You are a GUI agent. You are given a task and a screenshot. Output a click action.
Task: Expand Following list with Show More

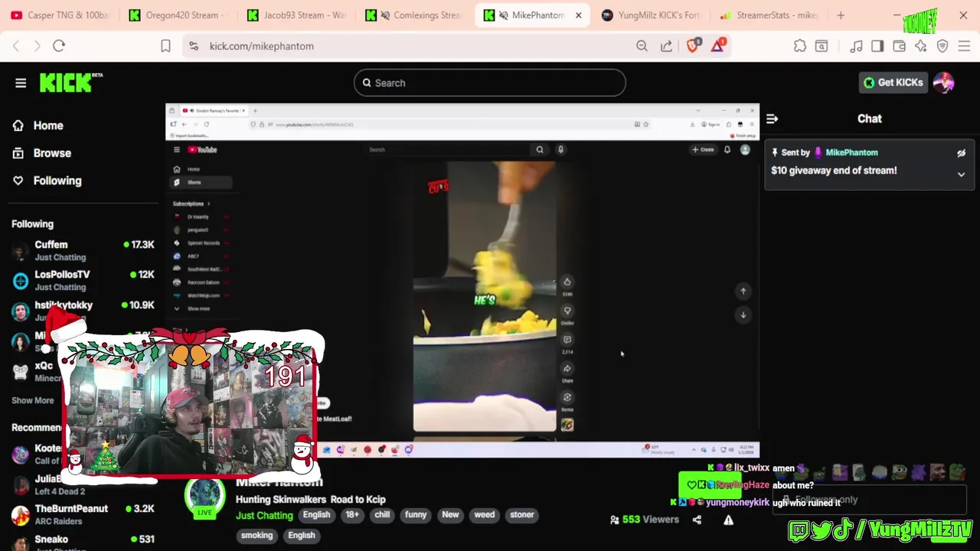click(33, 400)
